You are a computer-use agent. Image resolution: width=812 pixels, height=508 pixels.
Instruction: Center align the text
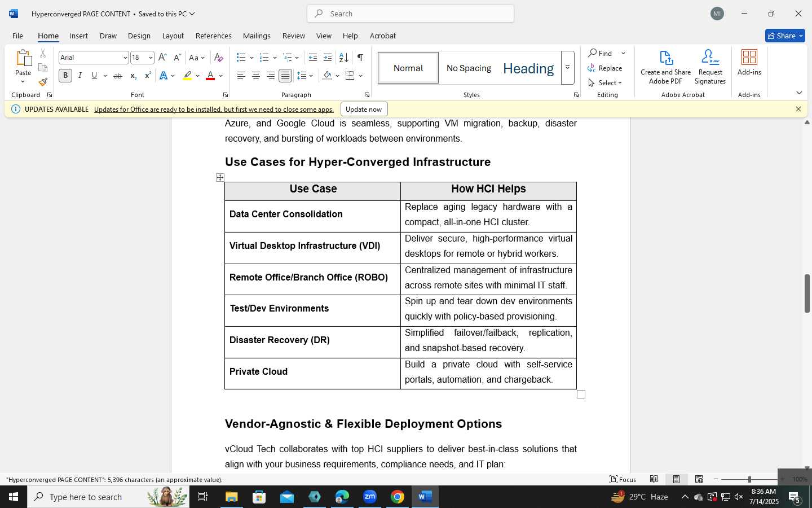click(255, 76)
